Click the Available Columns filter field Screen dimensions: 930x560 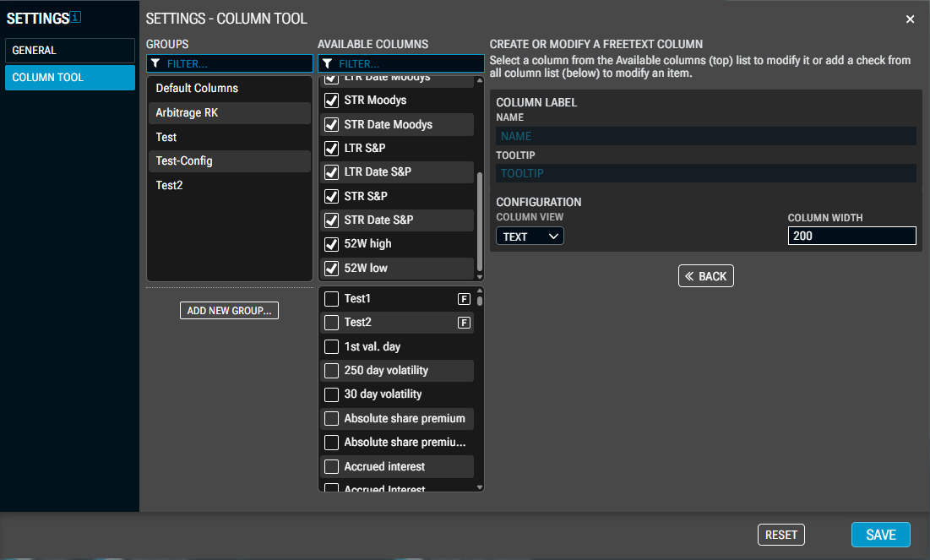[x=401, y=63]
